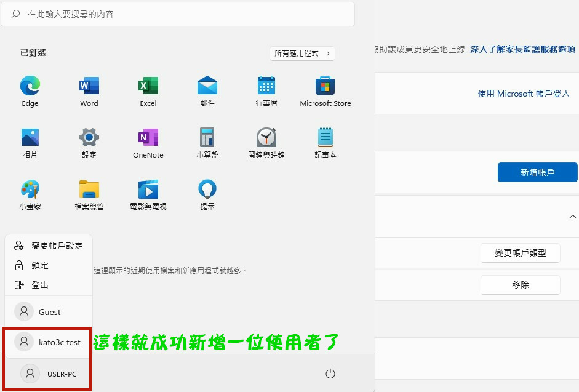Click the power button icon

(x=330, y=374)
